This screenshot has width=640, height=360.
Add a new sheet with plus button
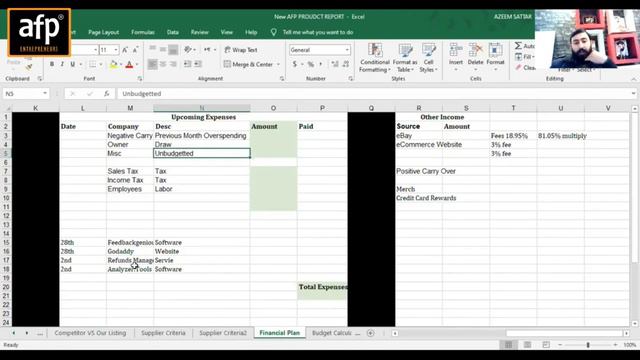point(371,333)
